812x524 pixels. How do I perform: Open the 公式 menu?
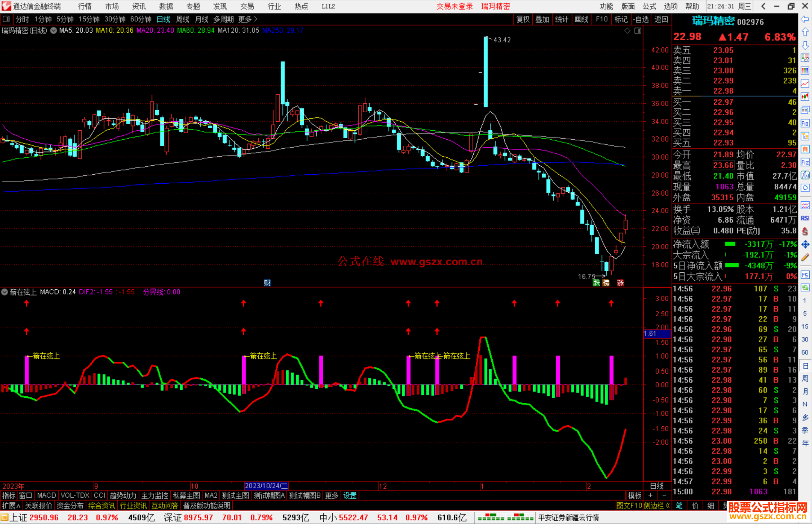point(649,6)
